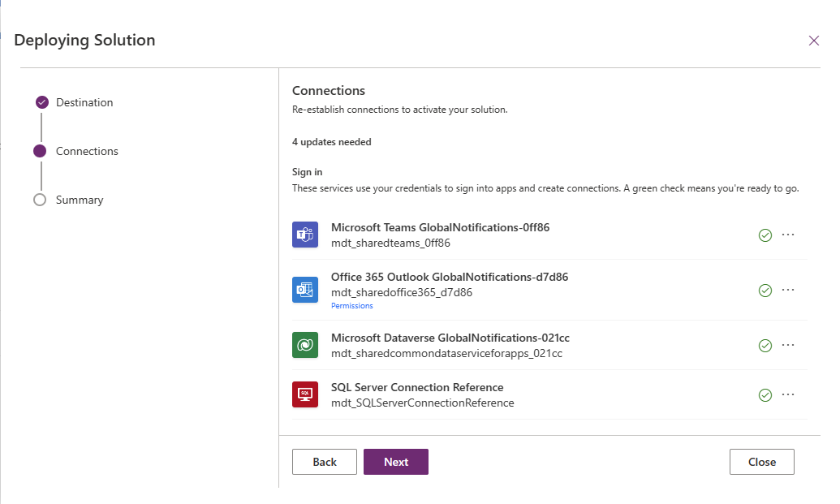The height and width of the screenshot is (504, 840).
Task: Select Microsoft Teams GlobalNotifications-0ff86 name
Action: click(441, 227)
